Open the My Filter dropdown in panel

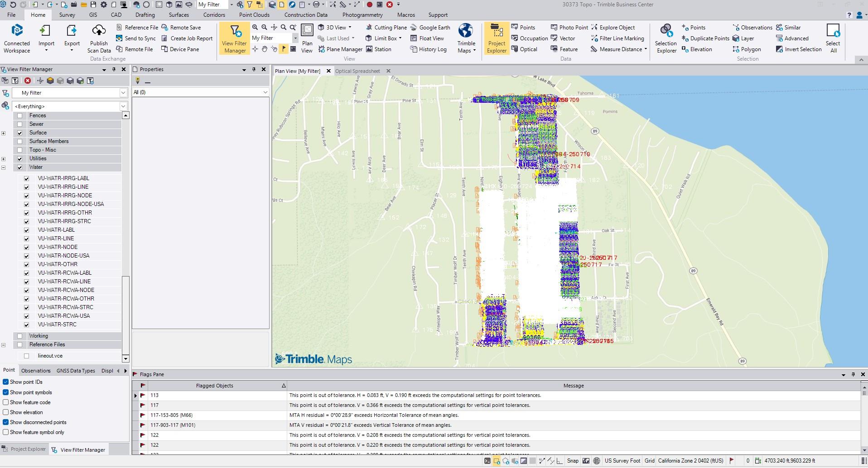(123, 93)
